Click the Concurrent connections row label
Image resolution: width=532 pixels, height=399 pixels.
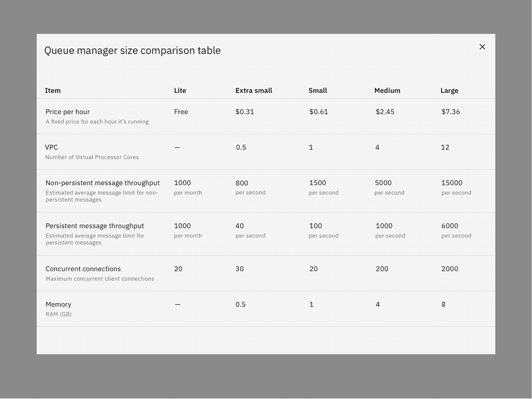83,268
